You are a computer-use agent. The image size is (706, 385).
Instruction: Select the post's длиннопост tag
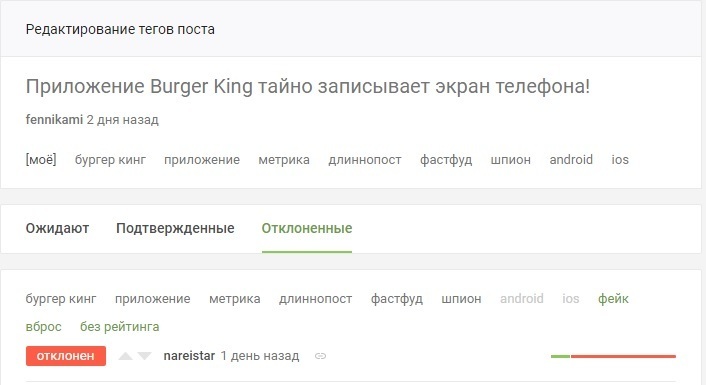[365, 160]
